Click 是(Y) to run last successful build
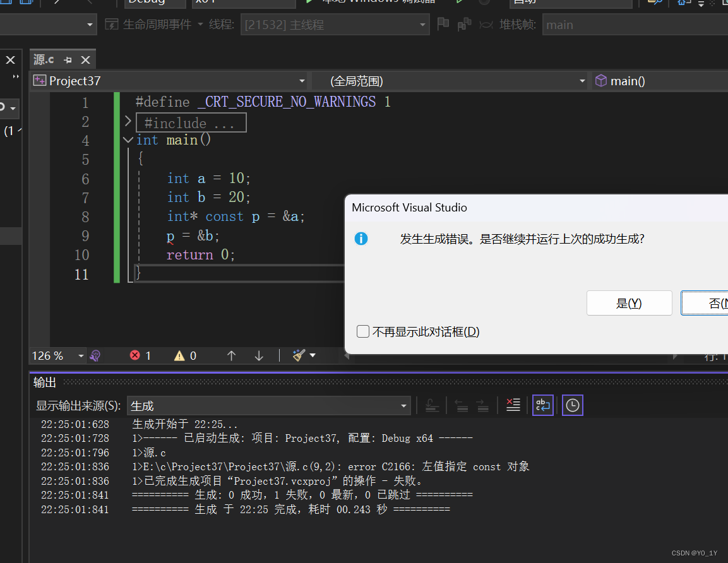The image size is (728, 563). tap(629, 303)
